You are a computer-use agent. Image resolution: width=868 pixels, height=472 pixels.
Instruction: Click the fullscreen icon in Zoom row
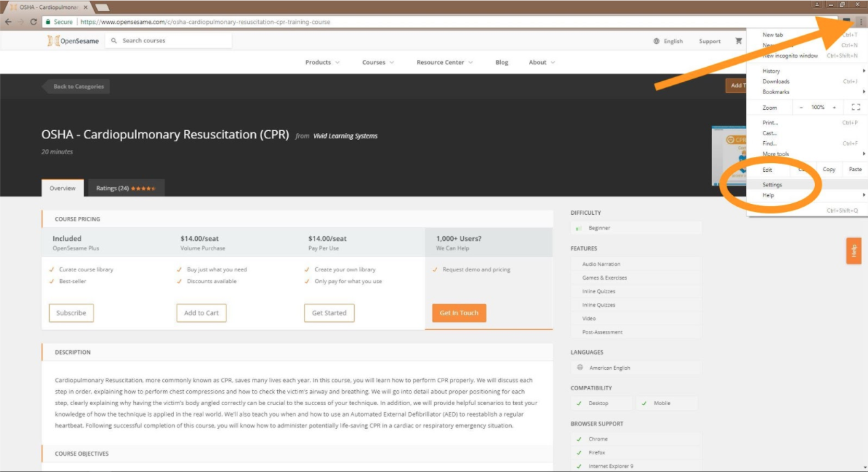pyautogui.click(x=856, y=107)
